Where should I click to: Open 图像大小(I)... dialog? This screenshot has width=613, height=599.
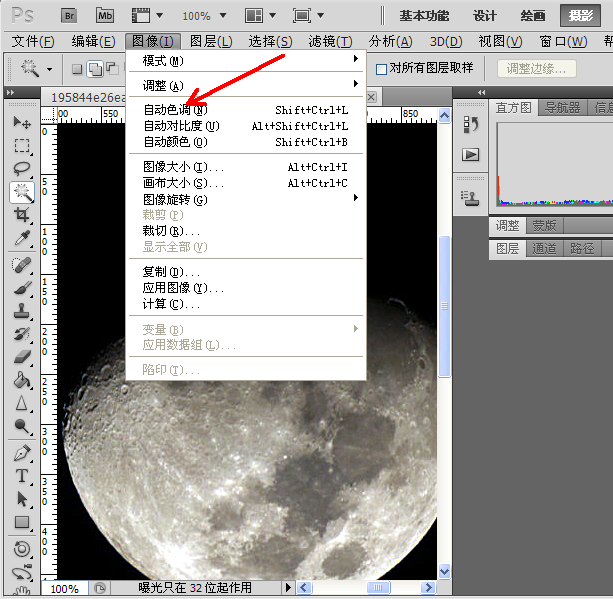tap(246, 167)
